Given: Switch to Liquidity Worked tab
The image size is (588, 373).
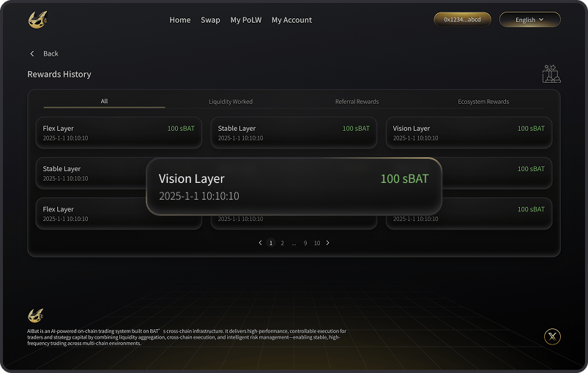Looking at the screenshot, I should [x=231, y=102].
